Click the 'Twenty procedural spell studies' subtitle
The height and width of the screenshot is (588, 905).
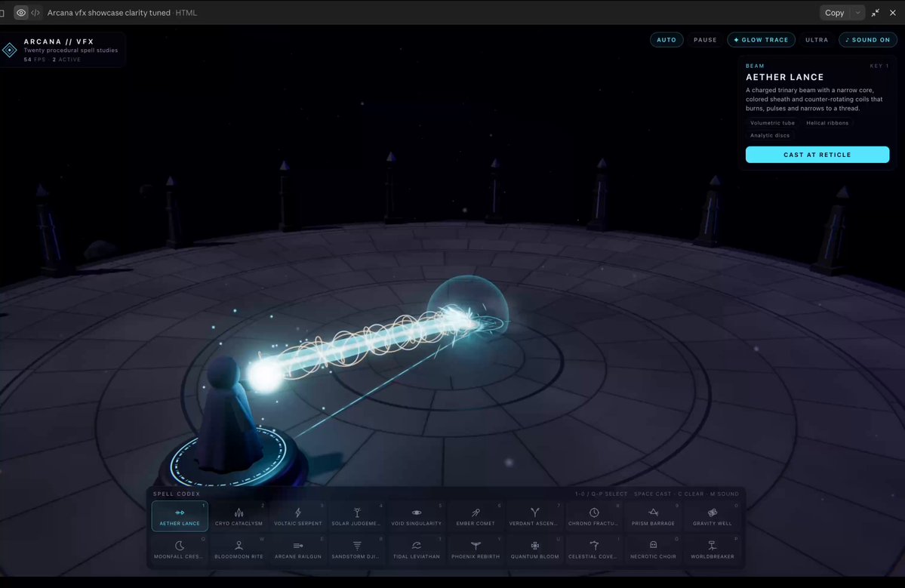point(70,51)
